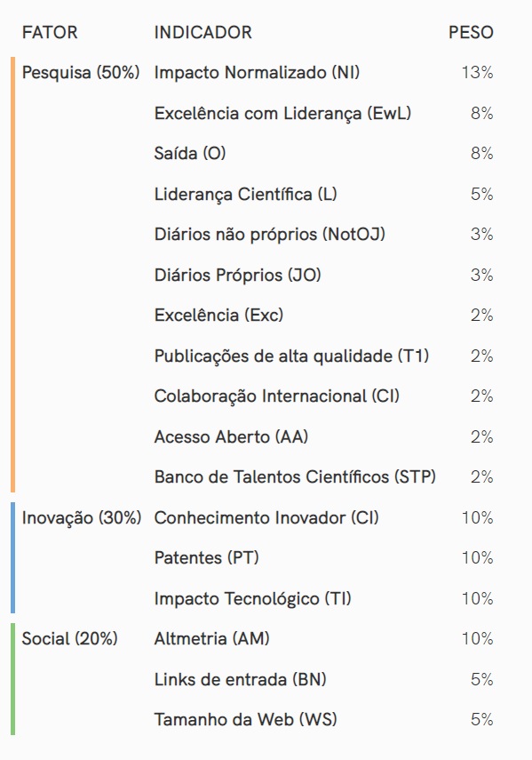532x760 pixels.
Task: Click Publicações de alta qualidade (T1)
Action: click(x=291, y=356)
